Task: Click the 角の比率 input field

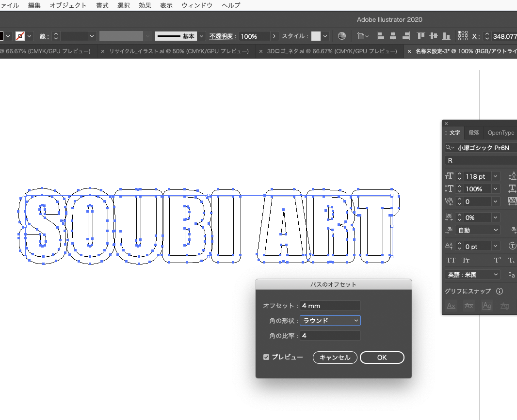Action: pos(330,336)
